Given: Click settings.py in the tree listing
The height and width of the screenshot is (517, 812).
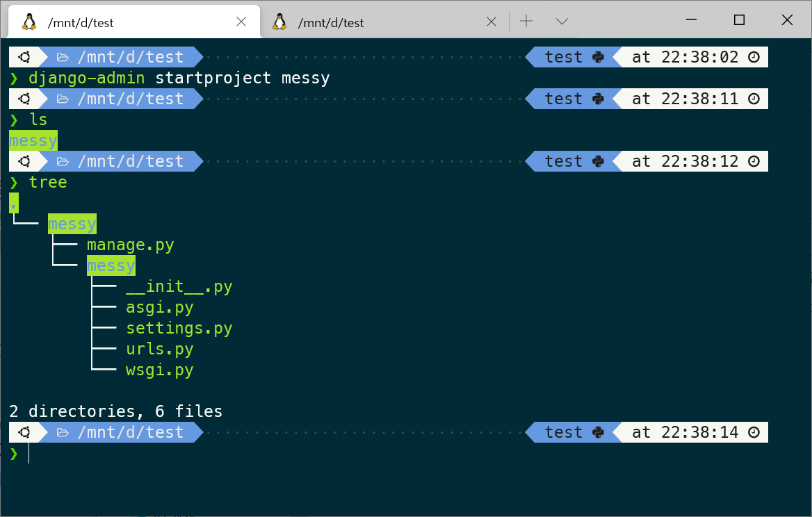Looking at the screenshot, I should click(179, 328).
